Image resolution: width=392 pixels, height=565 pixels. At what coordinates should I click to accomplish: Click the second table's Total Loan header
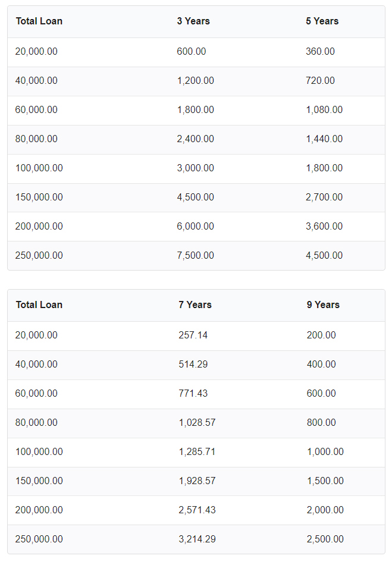pyautogui.click(x=39, y=305)
